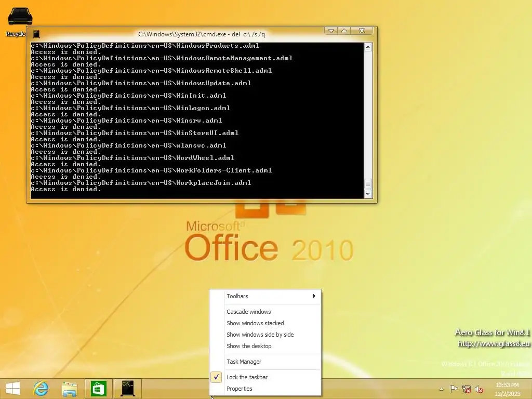Click the WindowsRemoteShell.adml output line
Viewport: 532px width, 399px height.
click(151, 71)
